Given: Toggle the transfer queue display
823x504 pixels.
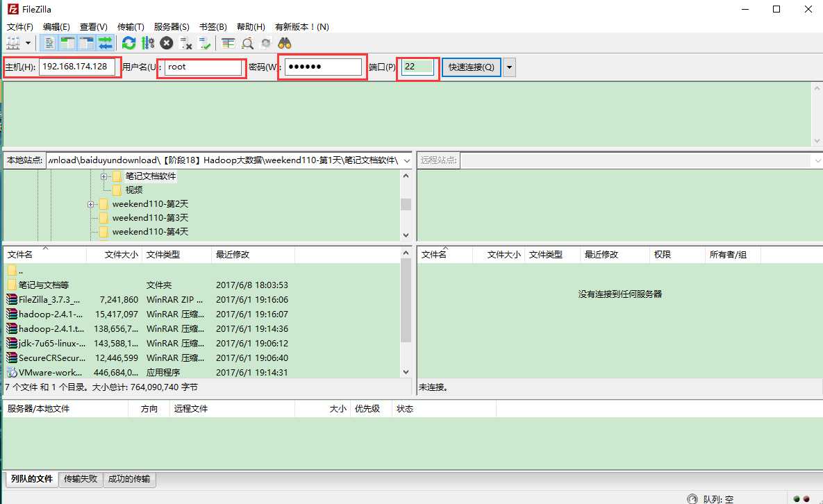Looking at the screenshot, I should (106, 43).
